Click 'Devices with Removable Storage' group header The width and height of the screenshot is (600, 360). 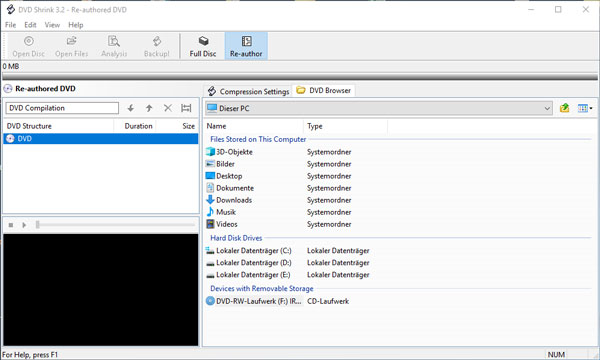click(262, 288)
